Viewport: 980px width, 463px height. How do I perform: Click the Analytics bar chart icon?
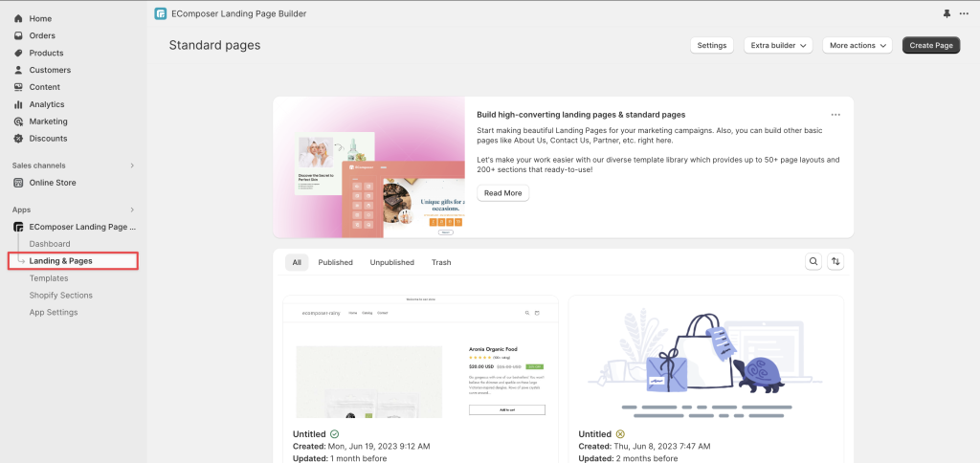[x=18, y=104]
